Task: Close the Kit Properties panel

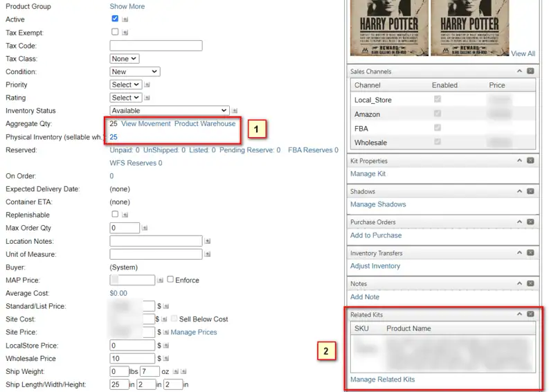Action: (x=530, y=161)
